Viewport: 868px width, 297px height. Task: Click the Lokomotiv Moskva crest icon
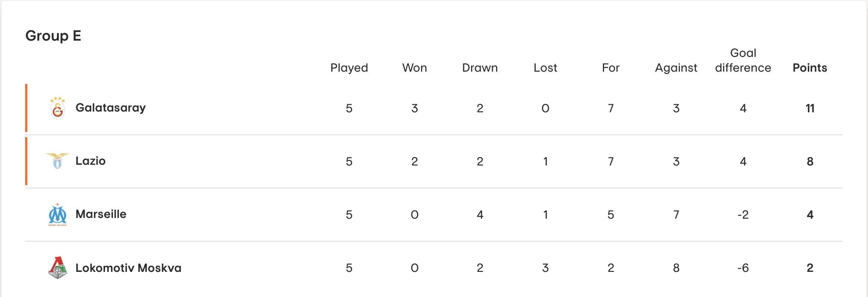click(x=58, y=267)
